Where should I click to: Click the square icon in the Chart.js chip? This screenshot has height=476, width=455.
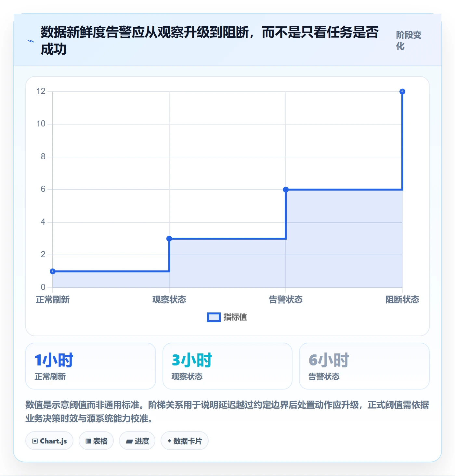(35, 441)
